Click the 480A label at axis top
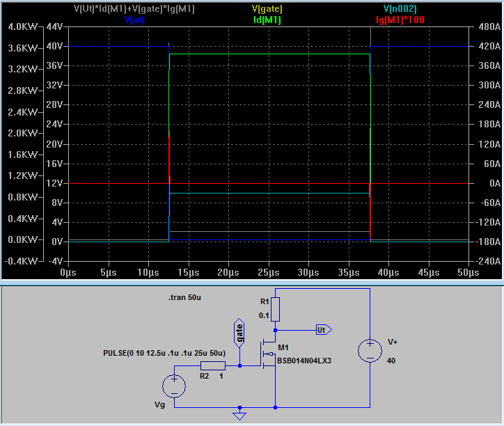 point(489,26)
